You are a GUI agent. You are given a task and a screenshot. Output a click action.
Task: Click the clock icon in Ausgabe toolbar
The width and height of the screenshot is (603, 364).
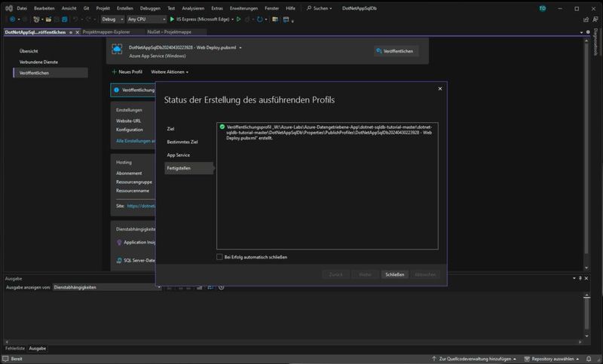click(x=221, y=288)
